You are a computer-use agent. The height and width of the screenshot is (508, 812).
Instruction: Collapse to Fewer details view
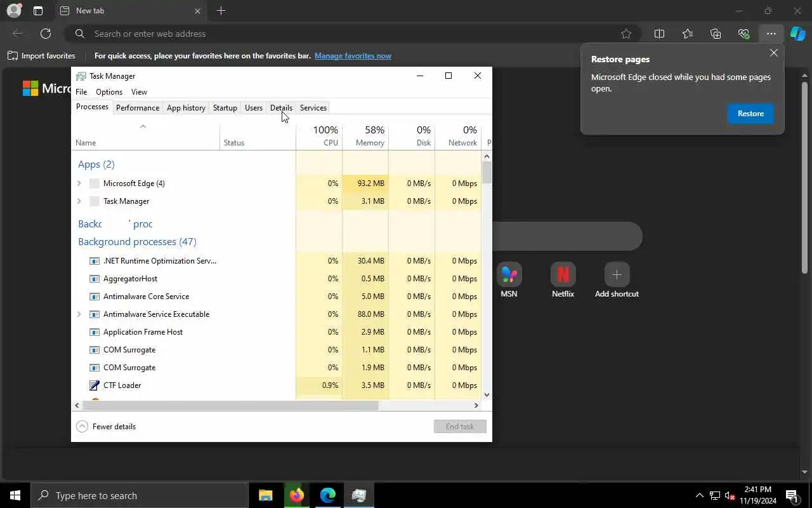(106, 427)
